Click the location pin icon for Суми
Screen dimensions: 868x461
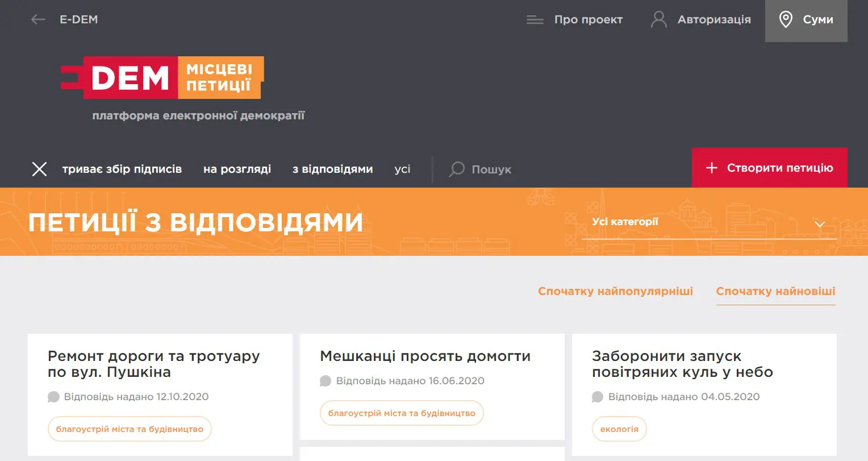pyautogui.click(x=786, y=20)
